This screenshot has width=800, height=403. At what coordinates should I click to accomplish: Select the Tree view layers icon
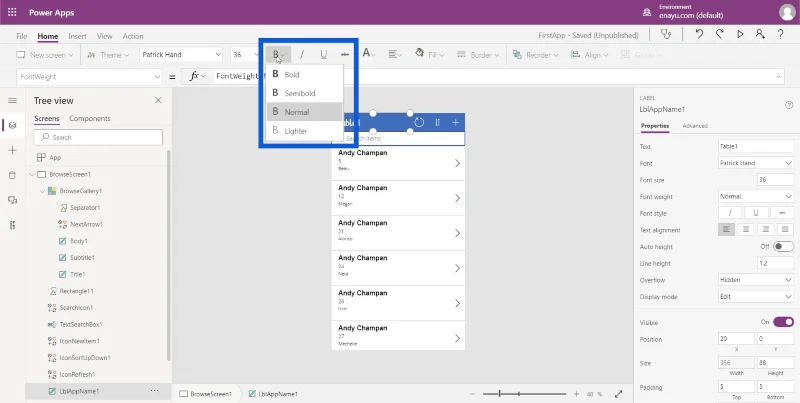(12, 125)
